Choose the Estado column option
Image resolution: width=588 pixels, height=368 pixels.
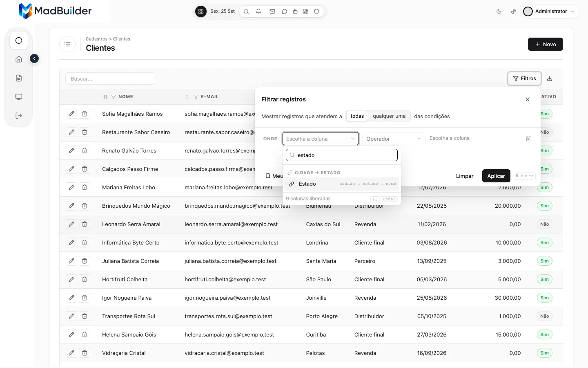342,184
